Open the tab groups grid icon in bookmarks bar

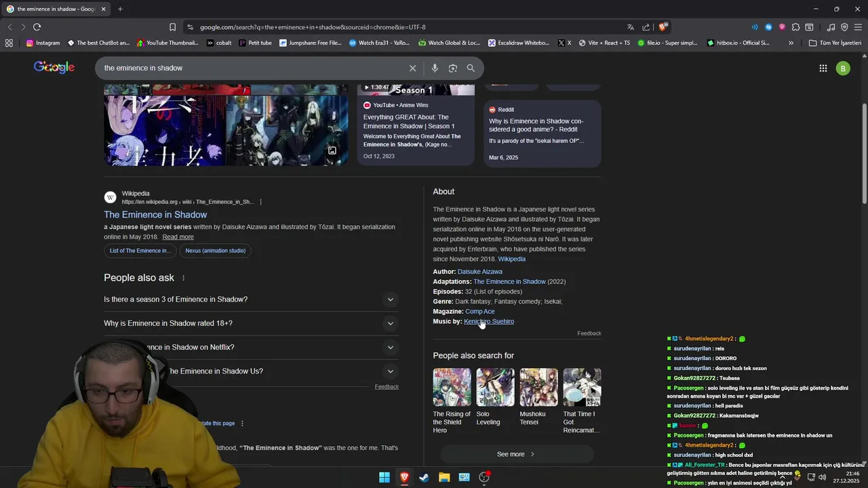9,43
